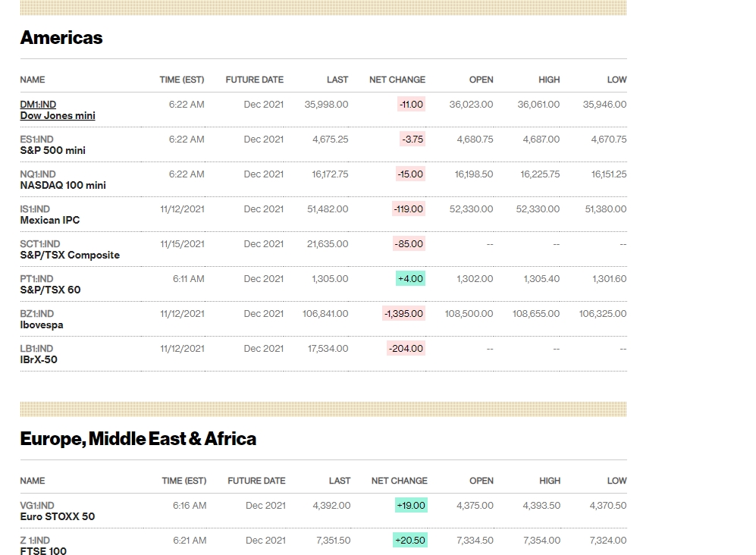Click the NASDAQ low value 16,151.25
The height and width of the screenshot is (555, 756).
[x=609, y=174]
